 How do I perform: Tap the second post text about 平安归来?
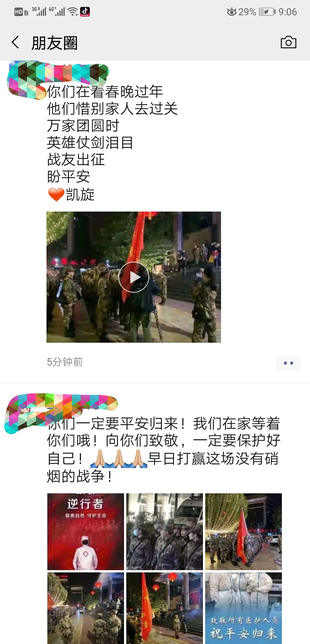(164, 450)
